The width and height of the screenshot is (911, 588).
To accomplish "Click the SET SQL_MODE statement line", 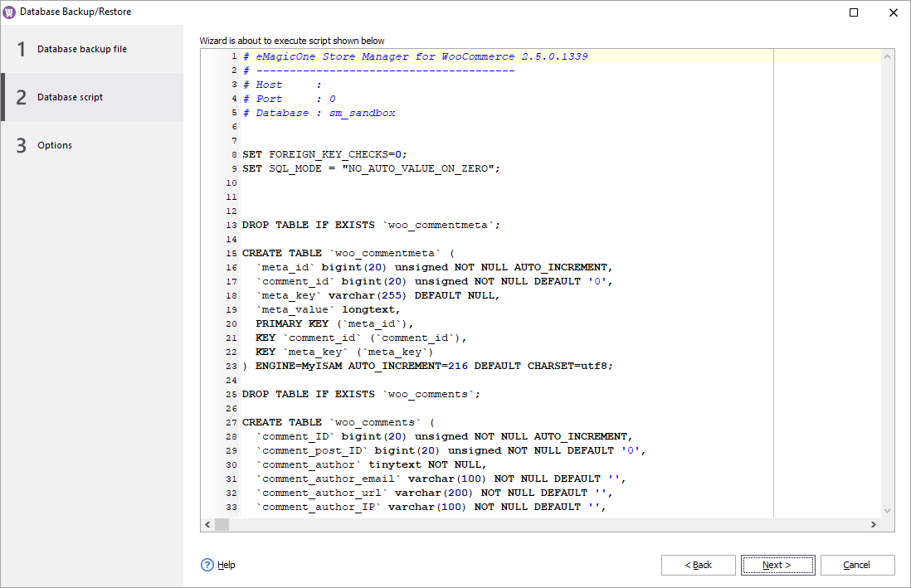I will click(x=371, y=168).
